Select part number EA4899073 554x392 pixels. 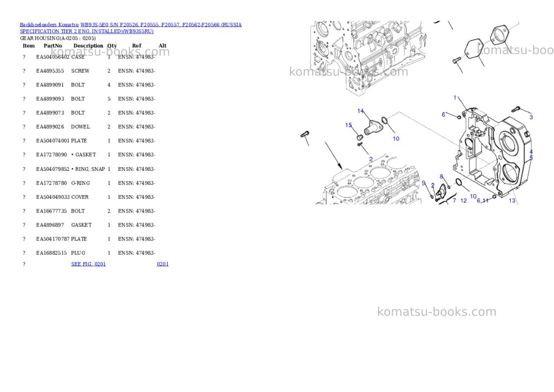pyautogui.click(x=50, y=113)
